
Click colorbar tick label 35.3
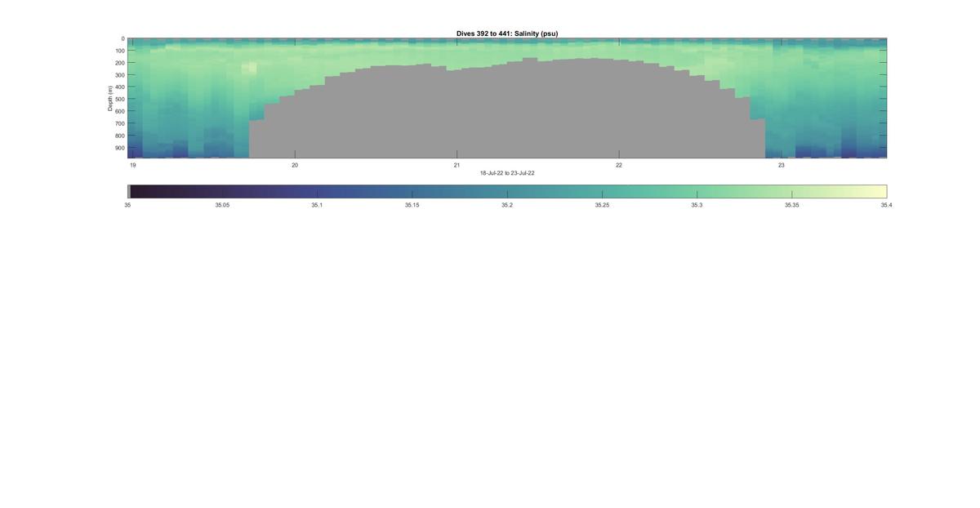tap(697, 205)
